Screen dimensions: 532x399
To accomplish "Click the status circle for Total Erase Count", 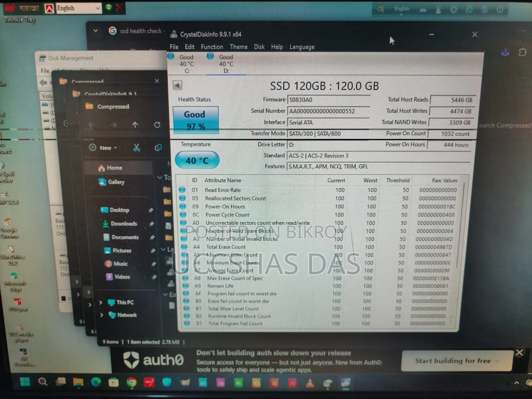I will (184, 247).
